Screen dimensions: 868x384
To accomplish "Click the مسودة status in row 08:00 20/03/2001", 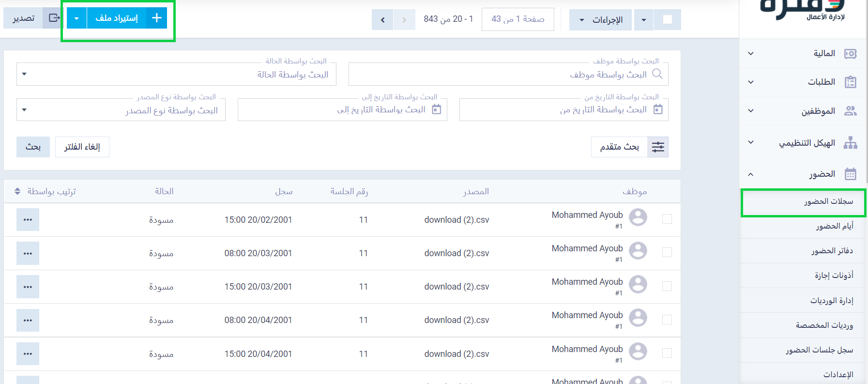I will pyautogui.click(x=161, y=253).
